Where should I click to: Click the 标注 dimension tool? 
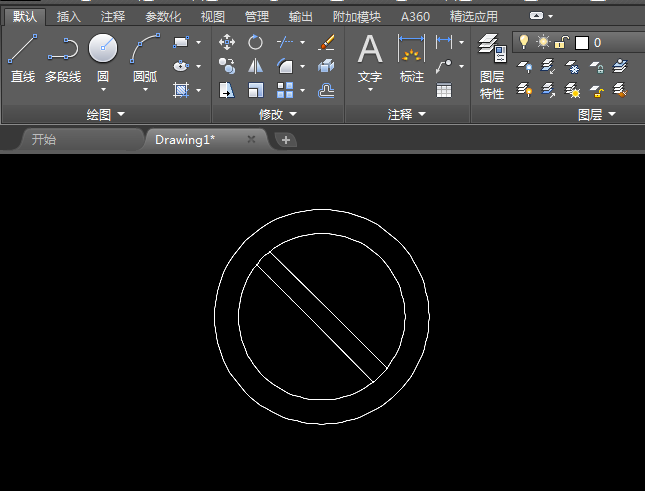tap(411, 58)
